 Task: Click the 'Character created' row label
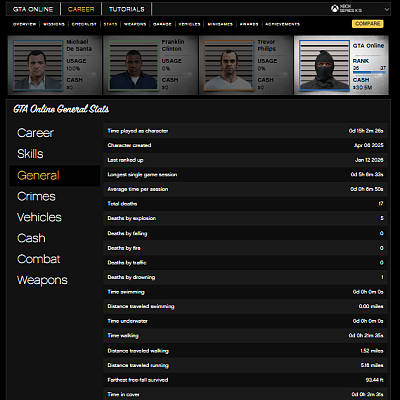(x=129, y=145)
